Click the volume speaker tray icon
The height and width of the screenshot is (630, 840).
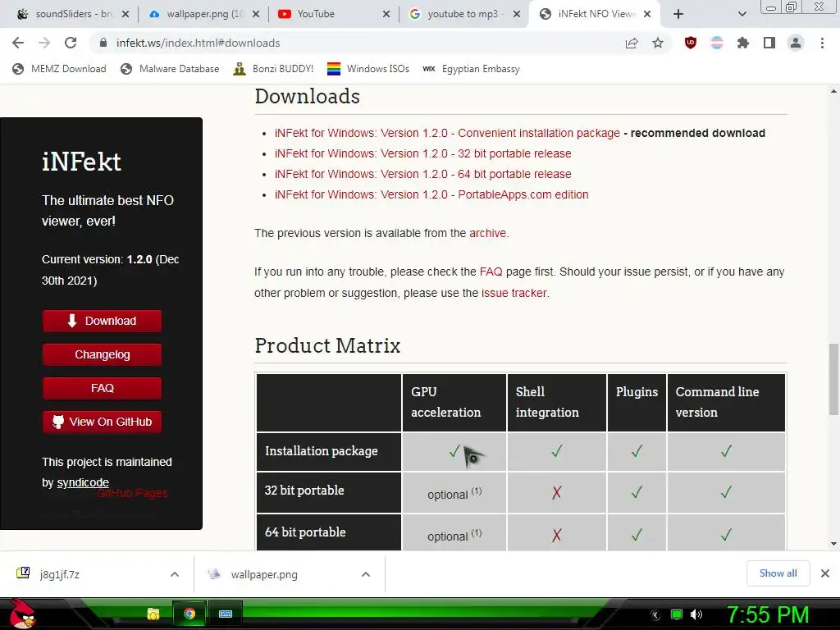[x=696, y=614]
